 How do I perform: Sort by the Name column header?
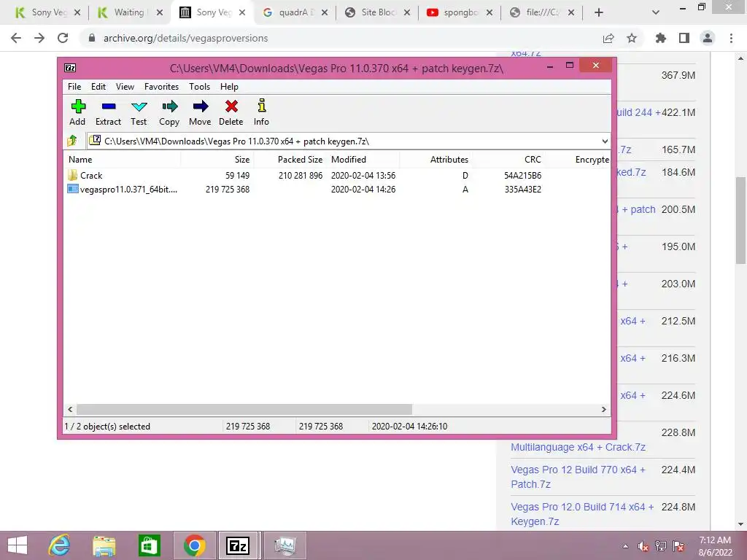(x=122, y=160)
